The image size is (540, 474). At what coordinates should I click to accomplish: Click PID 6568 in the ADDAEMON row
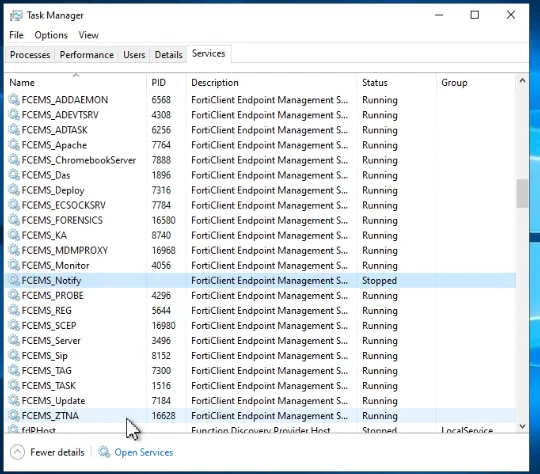(161, 100)
